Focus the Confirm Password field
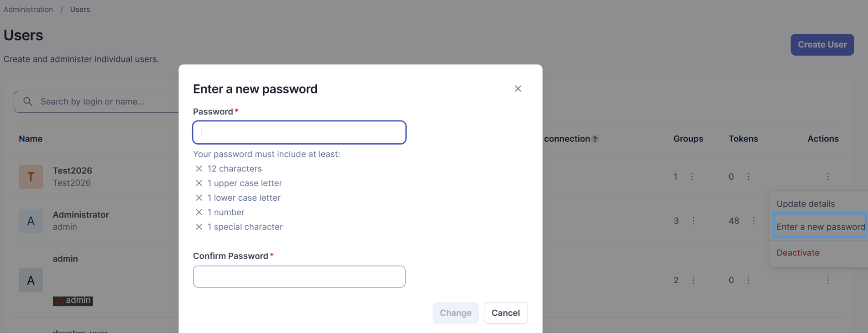 [x=299, y=276]
